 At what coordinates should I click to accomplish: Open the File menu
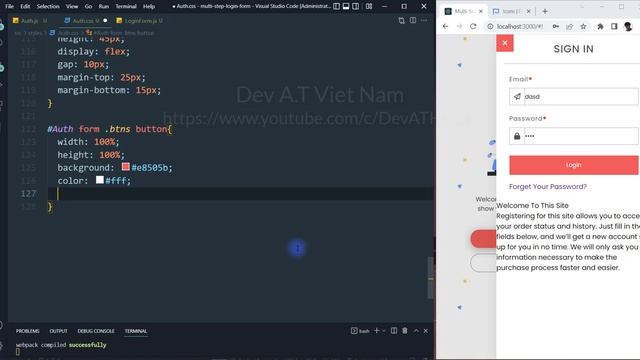(9, 6)
